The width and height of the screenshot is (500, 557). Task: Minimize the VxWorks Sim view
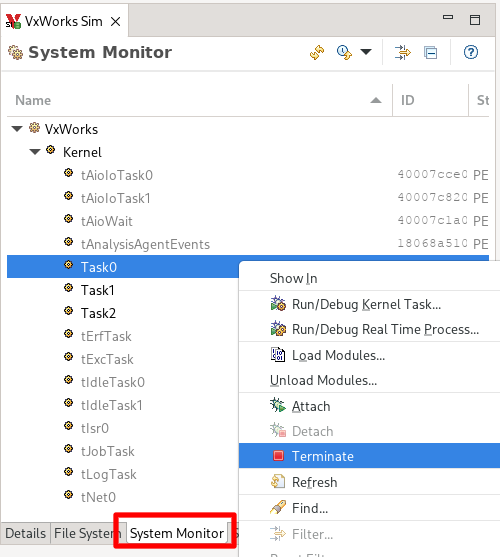tap(448, 17)
